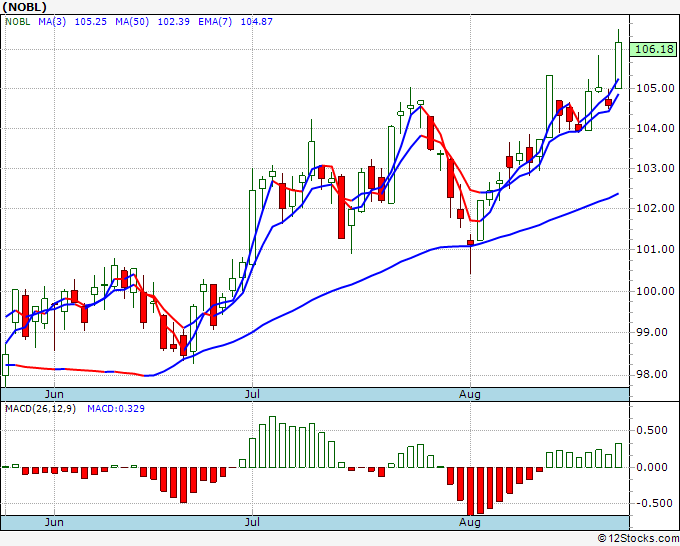
Task: Click Aug on the price chart time axis
Action: point(470,394)
